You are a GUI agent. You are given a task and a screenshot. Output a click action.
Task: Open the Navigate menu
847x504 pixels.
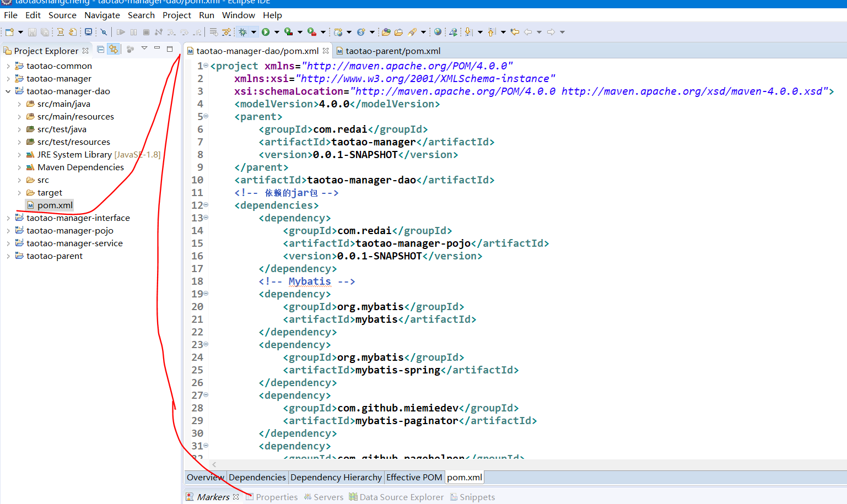click(102, 15)
